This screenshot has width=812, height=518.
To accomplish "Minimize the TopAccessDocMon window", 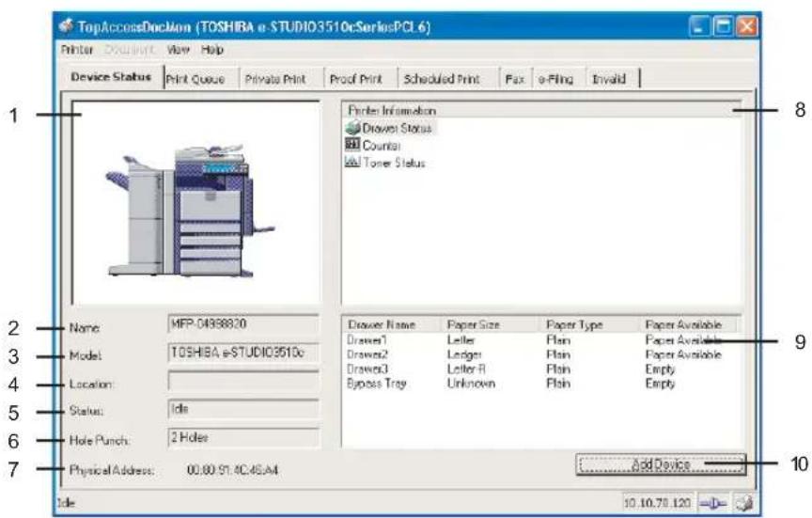I will coord(699,26).
